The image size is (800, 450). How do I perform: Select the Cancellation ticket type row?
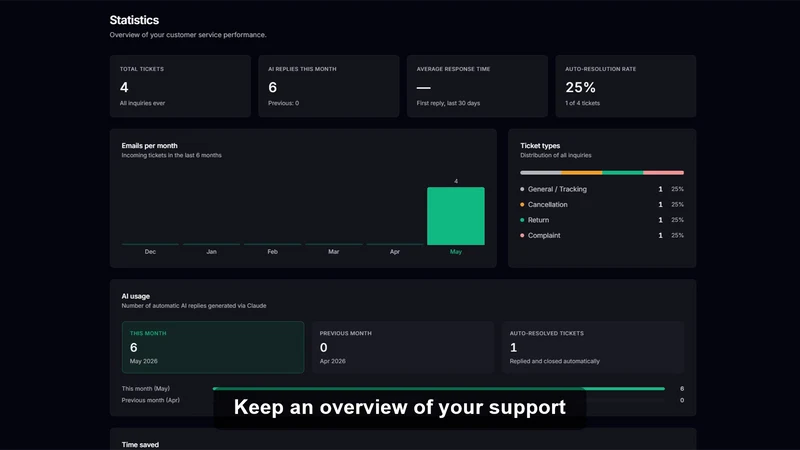tap(602, 205)
